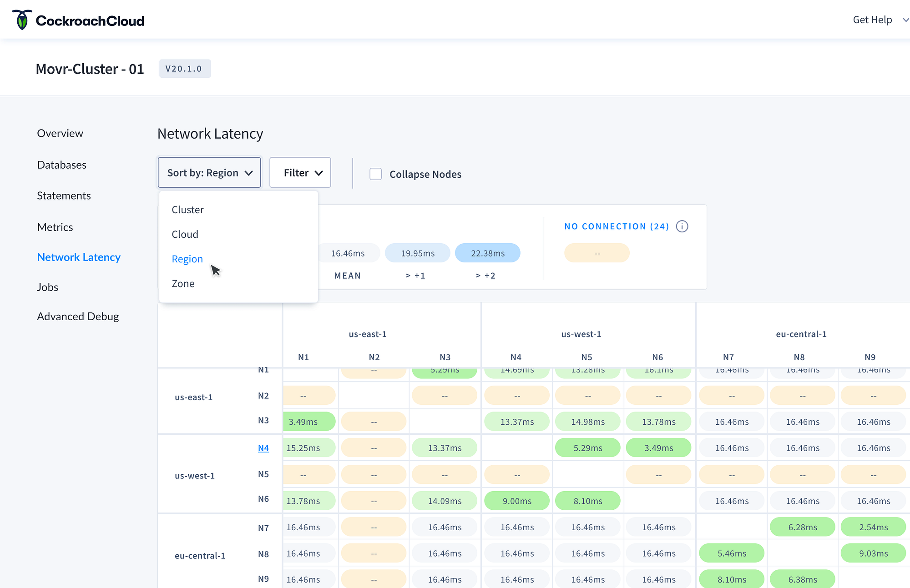Screen dimensions: 910x588
Task: Click the N7 row label
Action: 263,528
